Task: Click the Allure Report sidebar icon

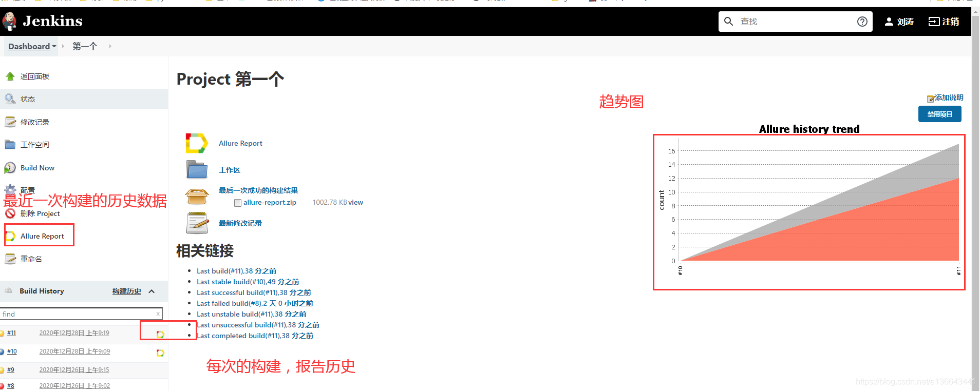Action: click(x=10, y=236)
